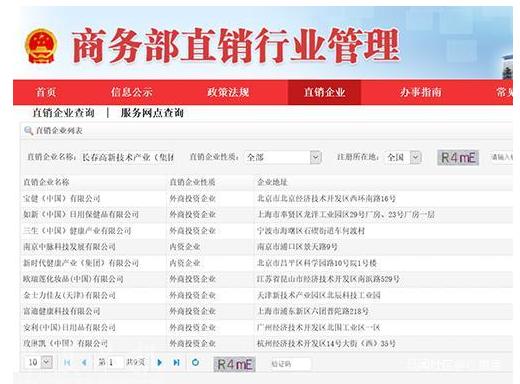The image size is (520, 384).
Task: Click the R4mE captcha image near filters
Action: [x=458, y=158]
